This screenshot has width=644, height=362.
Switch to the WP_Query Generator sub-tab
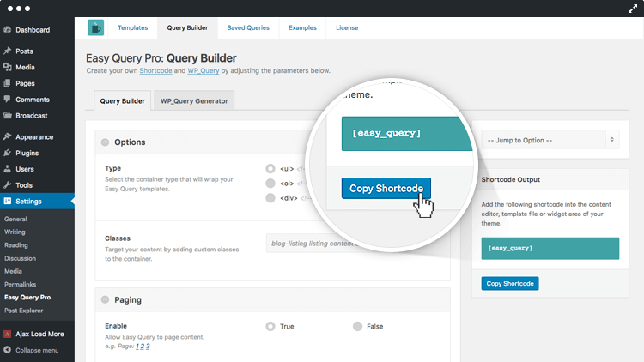click(x=194, y=100)
